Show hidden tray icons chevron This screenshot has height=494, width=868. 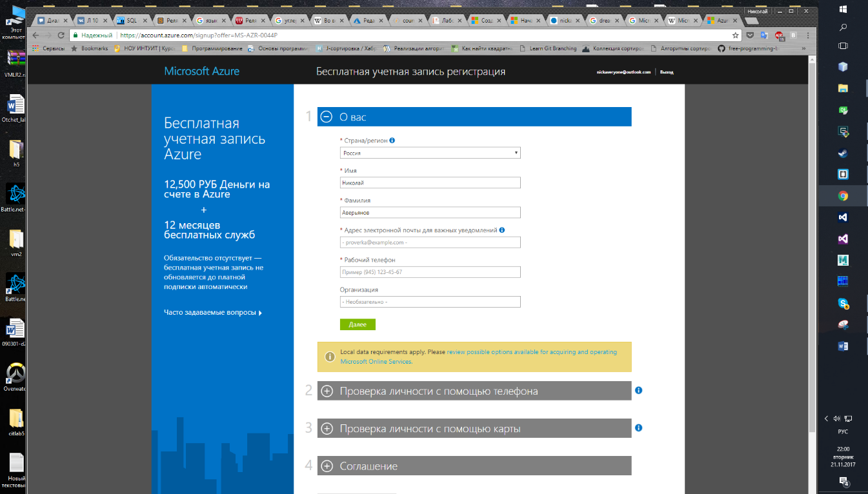(826, 419)
